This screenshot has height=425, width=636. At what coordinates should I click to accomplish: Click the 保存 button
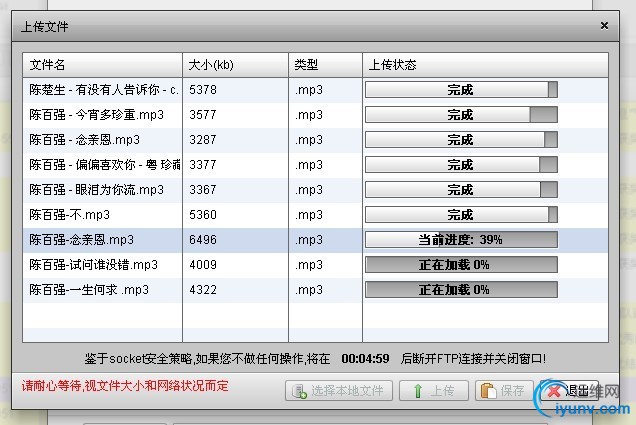point(504,391)
